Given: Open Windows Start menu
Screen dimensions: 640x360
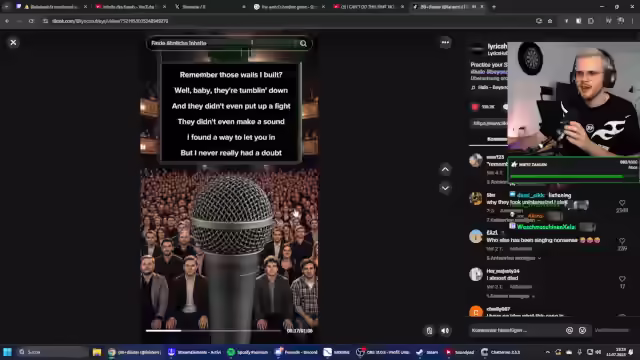Looking at the screenshot, I should point(7,352).
